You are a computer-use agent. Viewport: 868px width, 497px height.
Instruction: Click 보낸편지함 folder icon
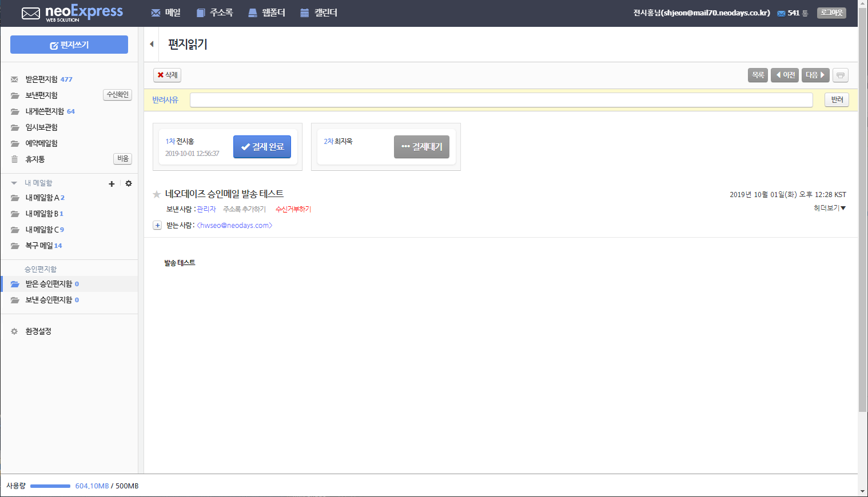click(15, 95)
